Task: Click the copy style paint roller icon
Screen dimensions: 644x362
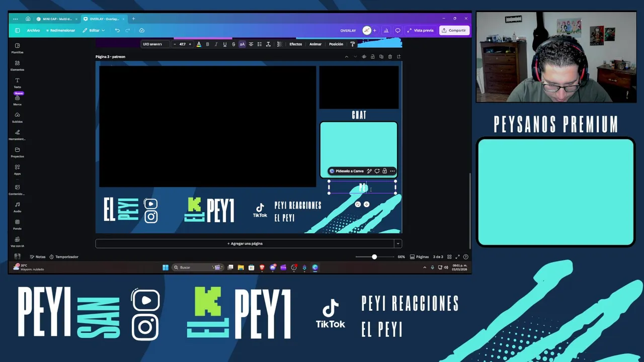Action: click(353, 44)
